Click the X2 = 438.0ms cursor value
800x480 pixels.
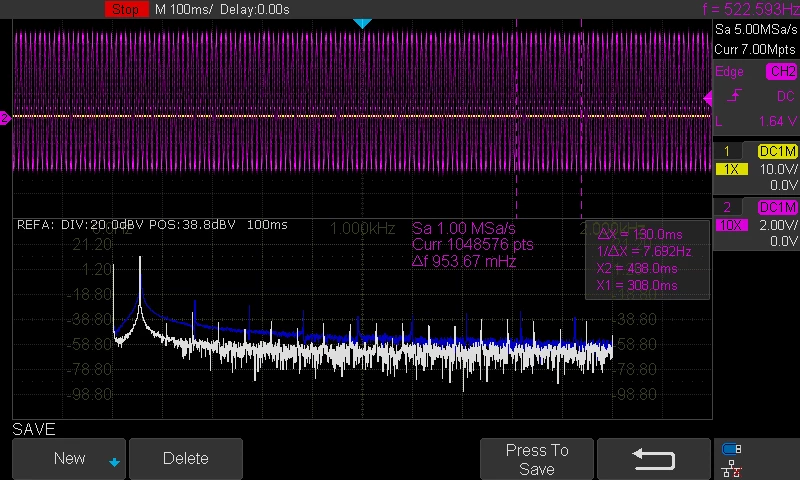pyautogui.click(x=637, y=268)
